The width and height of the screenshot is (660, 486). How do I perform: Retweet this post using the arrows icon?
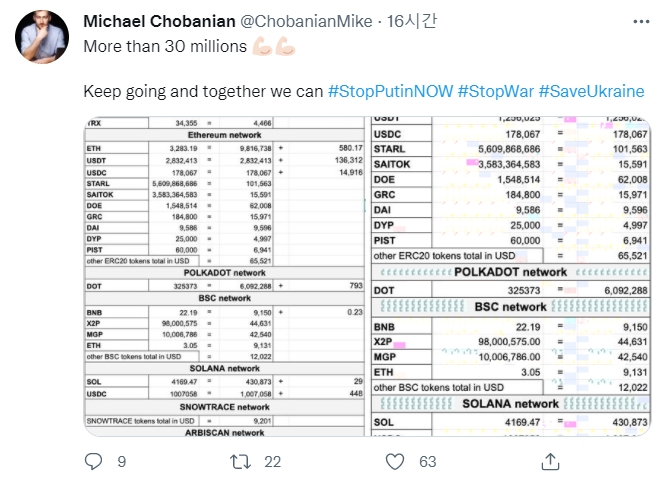[240, 461]
